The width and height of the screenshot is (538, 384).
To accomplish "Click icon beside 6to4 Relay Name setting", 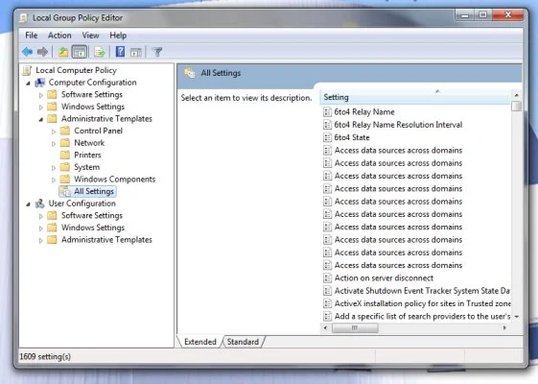I will click(327, 112).
